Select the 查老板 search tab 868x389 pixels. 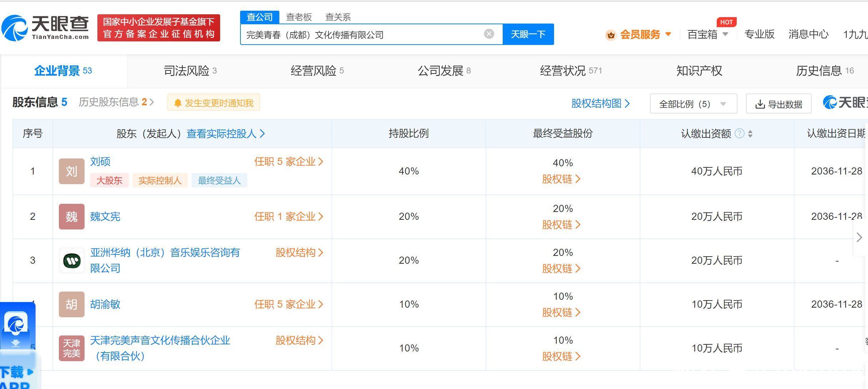pos(299,17)
